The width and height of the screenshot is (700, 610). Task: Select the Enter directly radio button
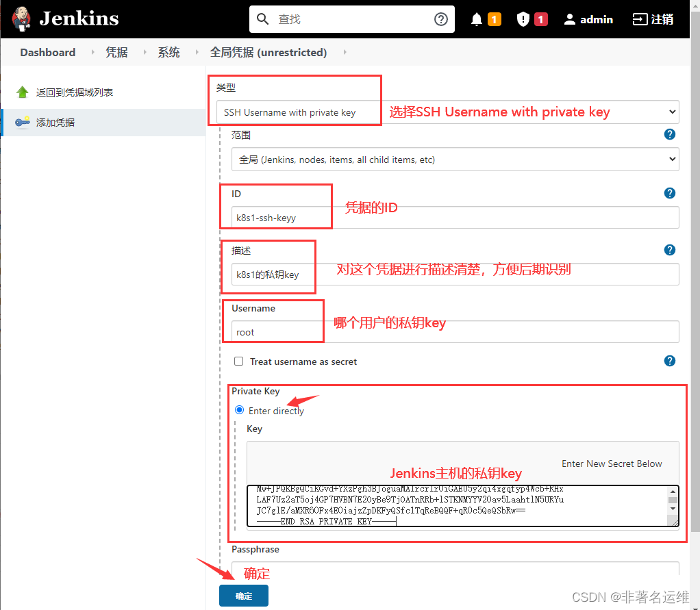239,409
